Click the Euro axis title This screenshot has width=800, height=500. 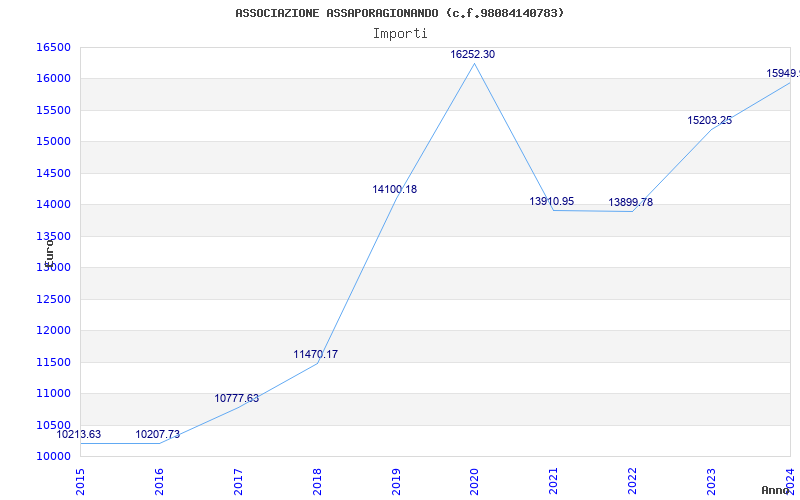coord(49,253)
